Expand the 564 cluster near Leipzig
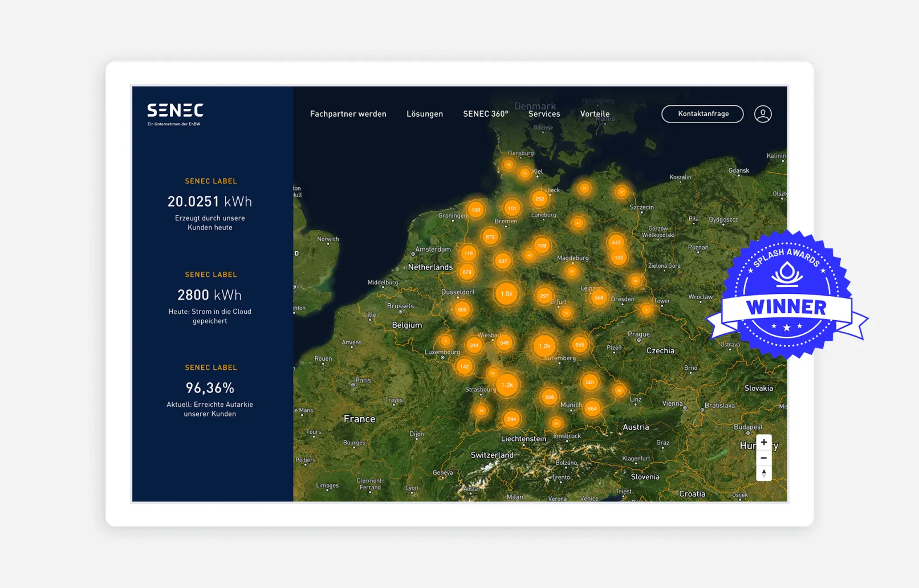Viewport: 919px width, 588px height. 599,297
